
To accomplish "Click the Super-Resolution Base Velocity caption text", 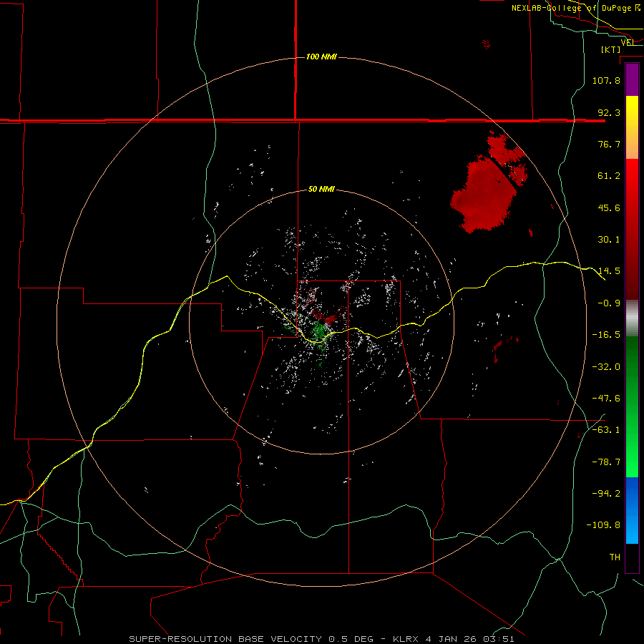I will coord(321,639).
